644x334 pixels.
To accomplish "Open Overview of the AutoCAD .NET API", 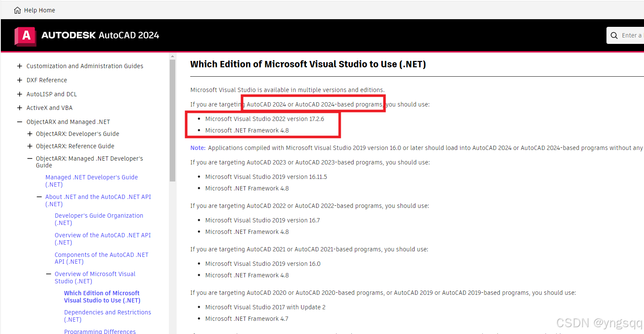I will tap(103, 239).
